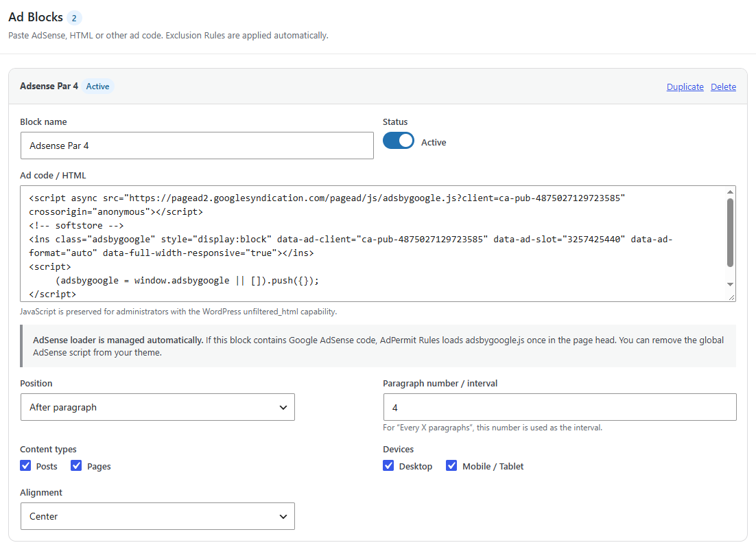Open the Alignment dropdown
This screenshot has width=756, height=545.
158,516
